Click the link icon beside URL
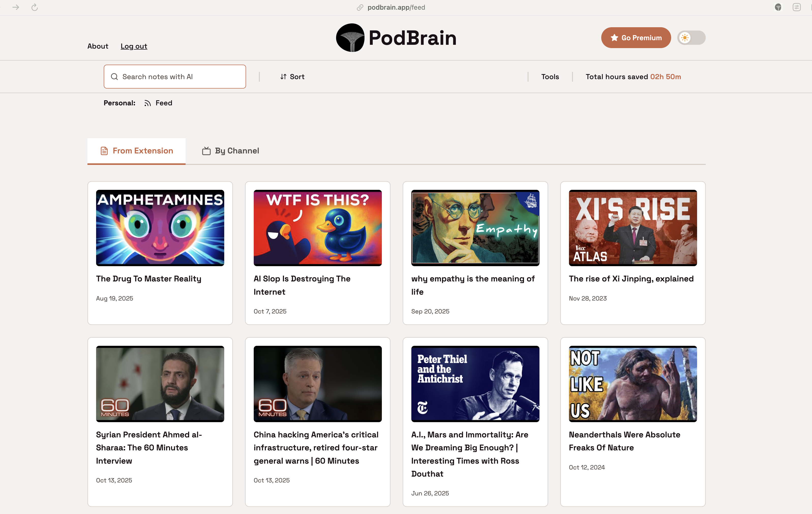The image size is (812, 514). click(x=360, y=7)
